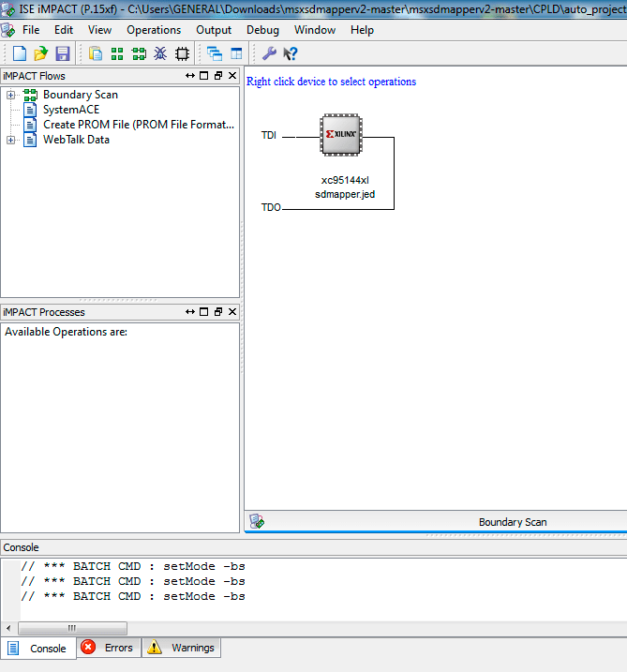
Task: Open the Debug menu
Action: 262,30
